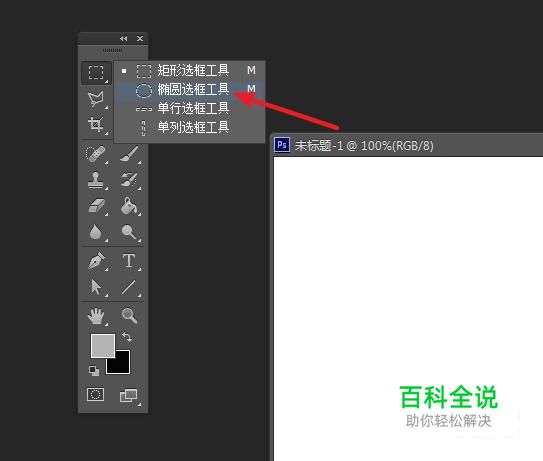
Task: Select the Spot Healing Brush tool
Action: (96, 154)
